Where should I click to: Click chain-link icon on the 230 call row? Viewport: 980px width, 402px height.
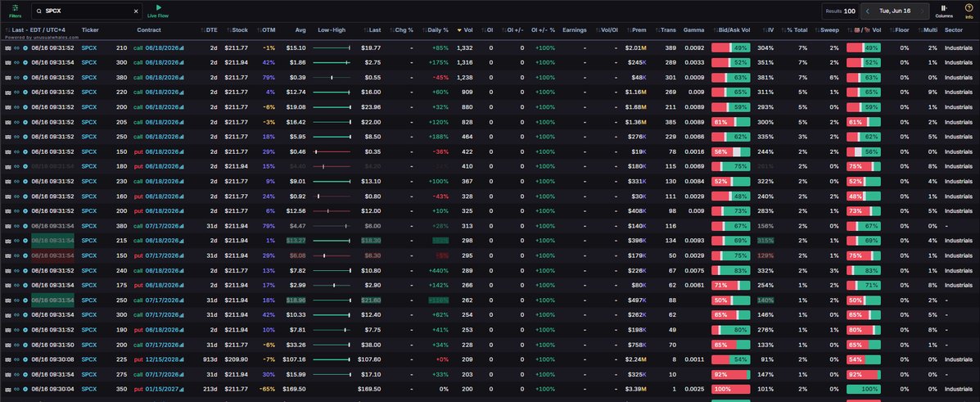[17, 181]
